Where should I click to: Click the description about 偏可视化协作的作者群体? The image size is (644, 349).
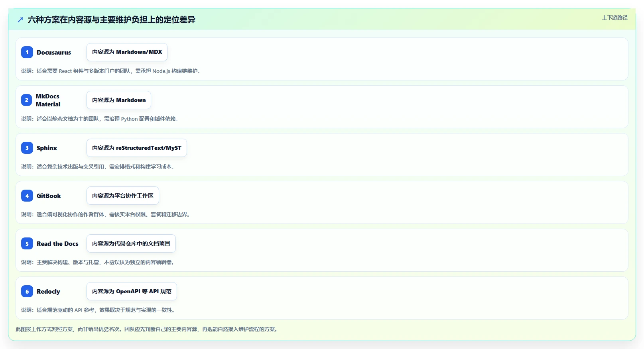pyautogui.click(x=106, y=214)
